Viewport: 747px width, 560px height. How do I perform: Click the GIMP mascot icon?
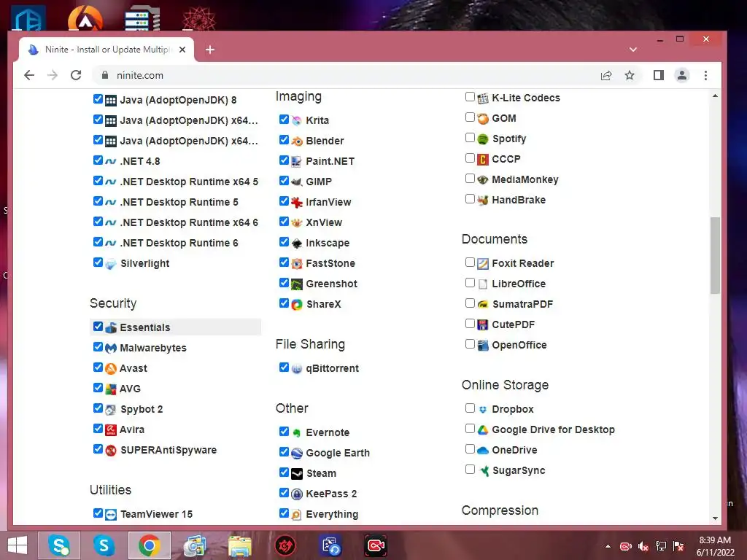point(297,182)
